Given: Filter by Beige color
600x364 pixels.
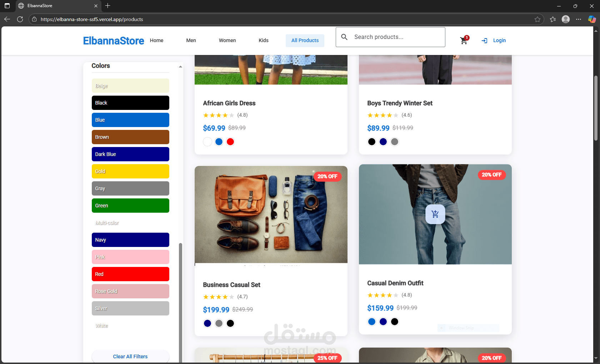Looking at the screenshot, I should 130,86.
